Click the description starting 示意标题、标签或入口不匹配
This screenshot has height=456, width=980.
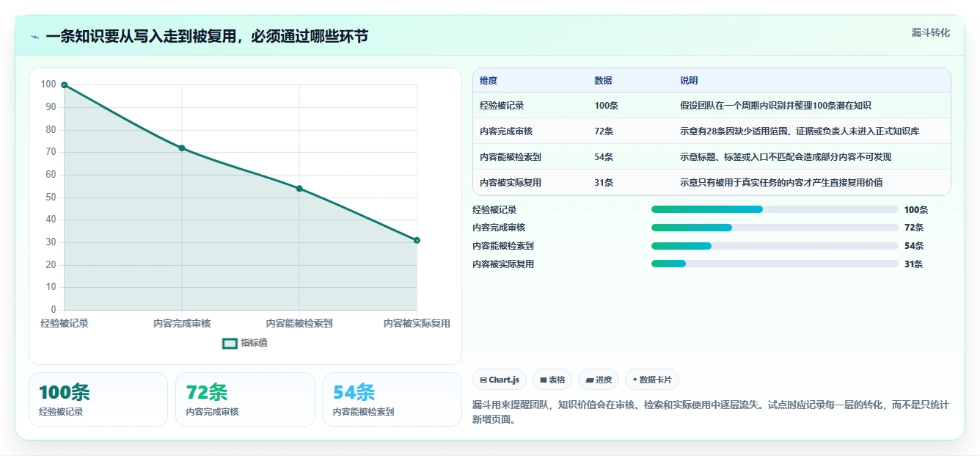click(786, 157)
